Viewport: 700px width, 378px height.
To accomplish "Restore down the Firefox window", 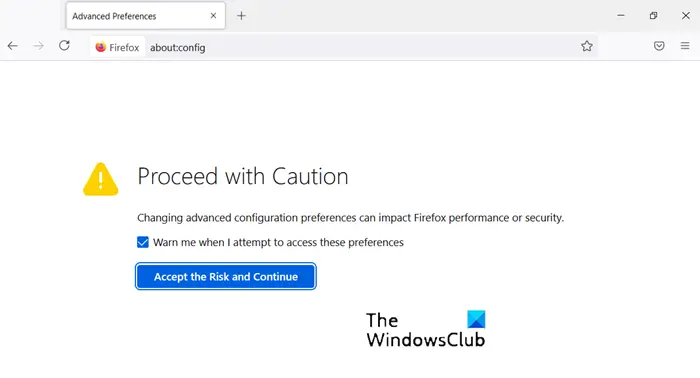I will 654,16.
